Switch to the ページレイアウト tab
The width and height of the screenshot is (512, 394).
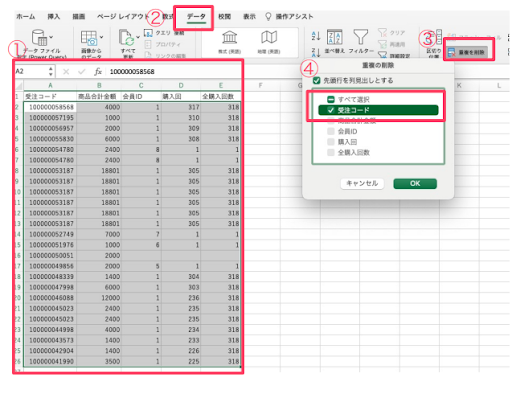122,16
